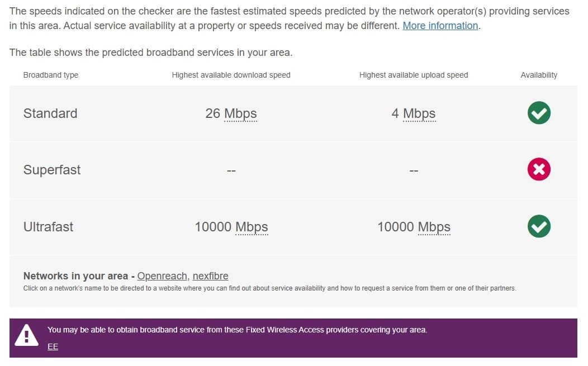The height and width of the screenshot is (366, 588).
Task: Select the Superfast broadband row label
Action: pyautogui.click(x=52, y=170)
